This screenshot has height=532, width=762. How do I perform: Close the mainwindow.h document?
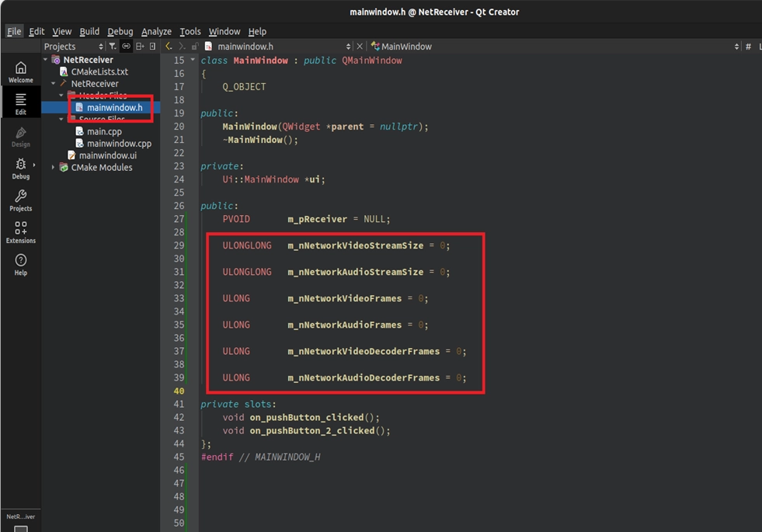coord(360,46)
